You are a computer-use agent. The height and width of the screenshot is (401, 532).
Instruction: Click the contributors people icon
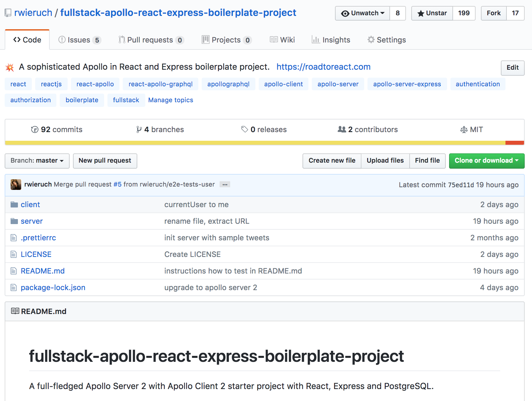click(342, 129)
